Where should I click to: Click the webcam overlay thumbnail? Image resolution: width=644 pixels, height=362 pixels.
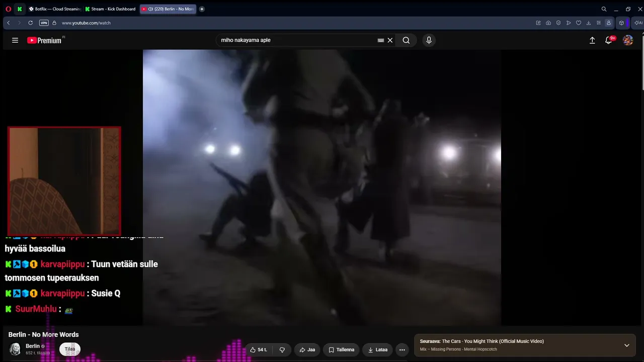[x=64, y=181]
